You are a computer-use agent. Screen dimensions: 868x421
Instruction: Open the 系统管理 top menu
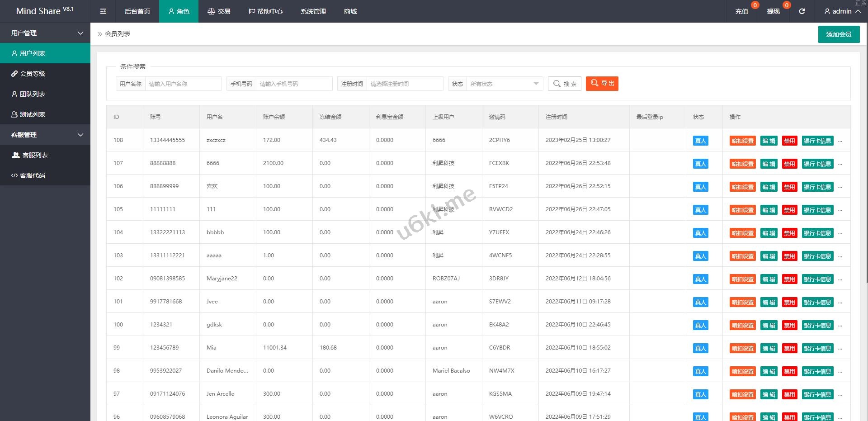[313, 11]
